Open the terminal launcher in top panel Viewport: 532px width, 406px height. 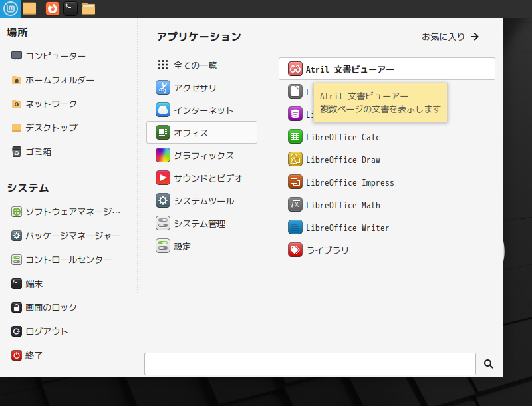[70, 9]
